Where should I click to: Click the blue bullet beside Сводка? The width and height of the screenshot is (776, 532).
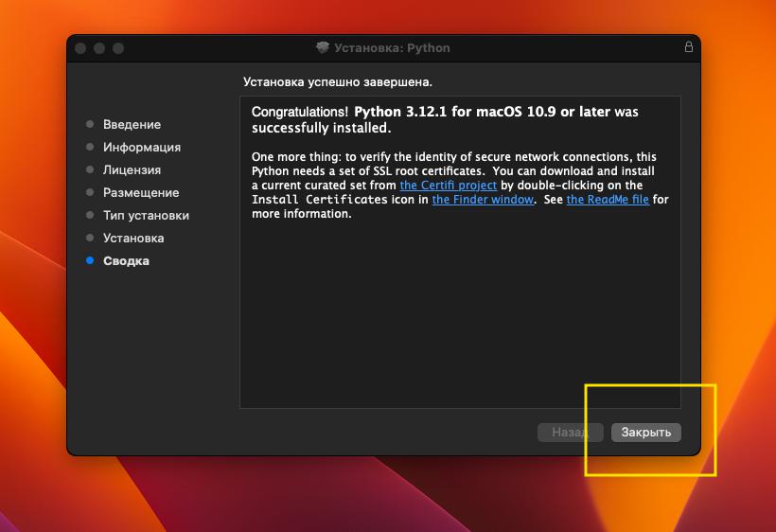90,260
